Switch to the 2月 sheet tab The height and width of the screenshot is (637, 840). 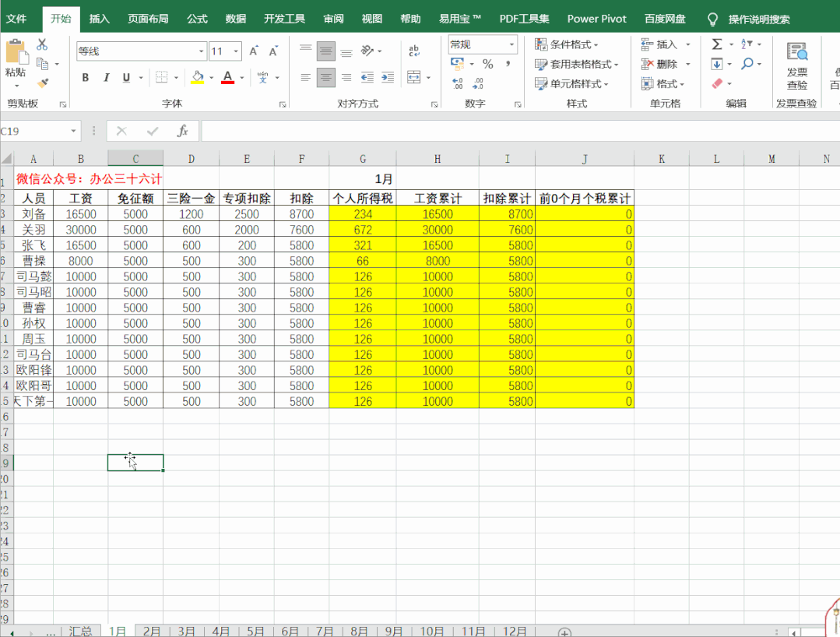[152, 631]
